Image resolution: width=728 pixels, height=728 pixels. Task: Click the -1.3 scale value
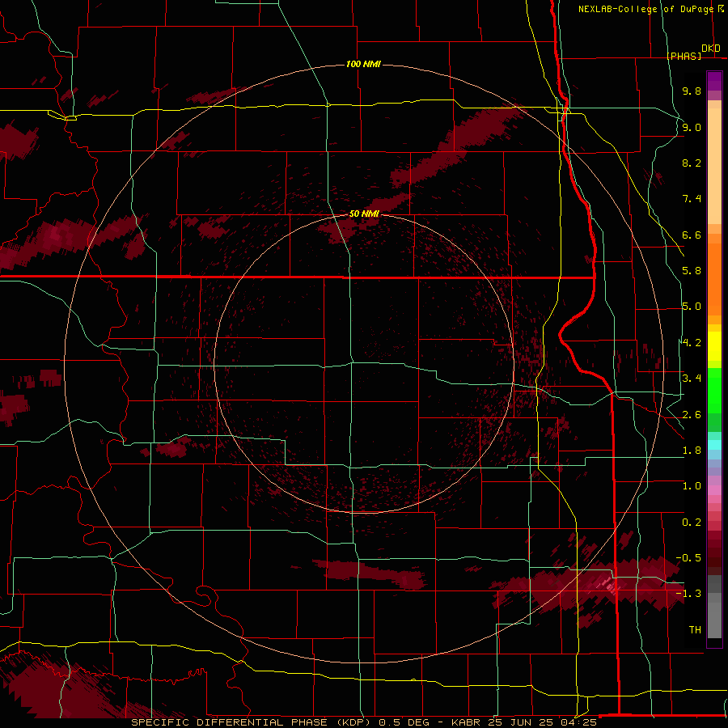(x=688, y=594)
